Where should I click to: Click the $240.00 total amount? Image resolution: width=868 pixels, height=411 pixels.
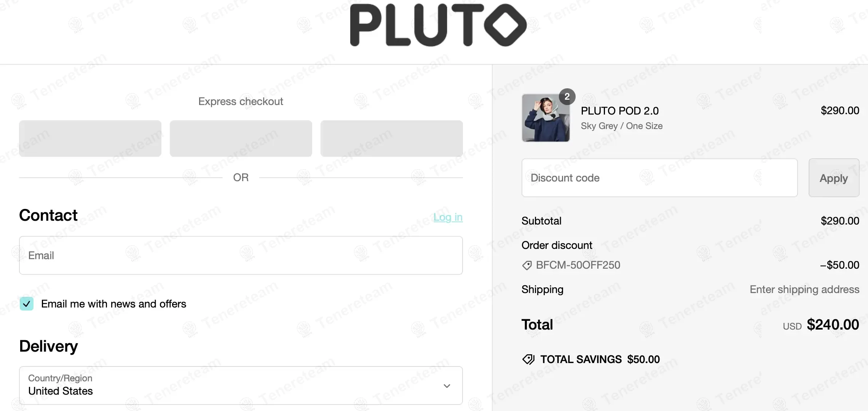tap(833, 325)
